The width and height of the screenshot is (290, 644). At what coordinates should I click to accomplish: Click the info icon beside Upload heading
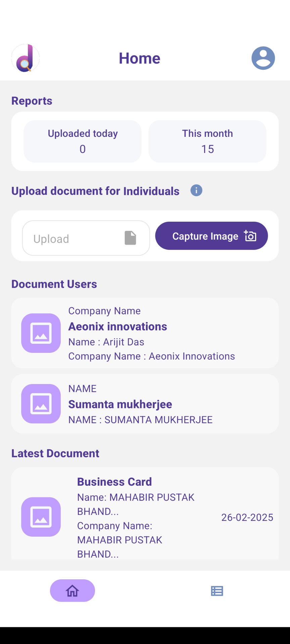[196, 191]
